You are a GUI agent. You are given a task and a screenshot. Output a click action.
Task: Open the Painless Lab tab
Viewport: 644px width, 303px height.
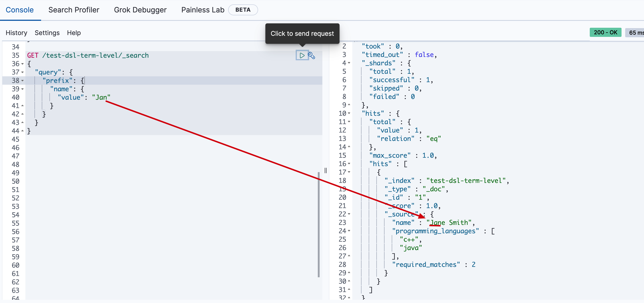click(203, 10)
